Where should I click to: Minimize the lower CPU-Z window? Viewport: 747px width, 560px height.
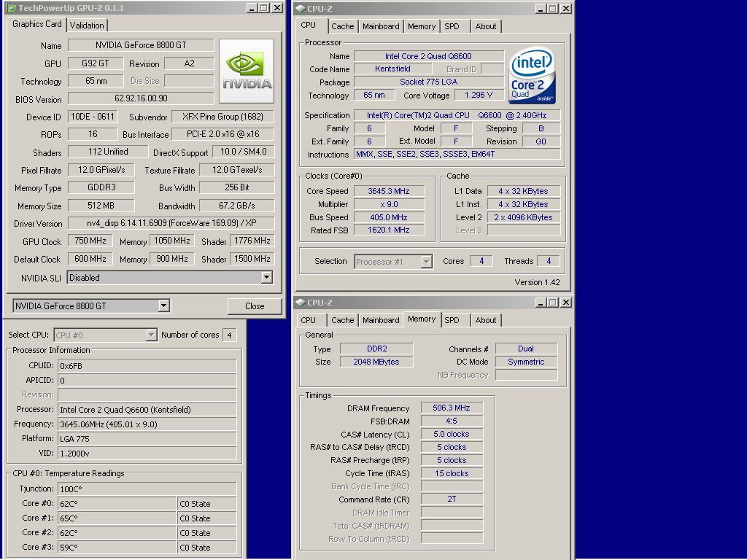(541, 303)
